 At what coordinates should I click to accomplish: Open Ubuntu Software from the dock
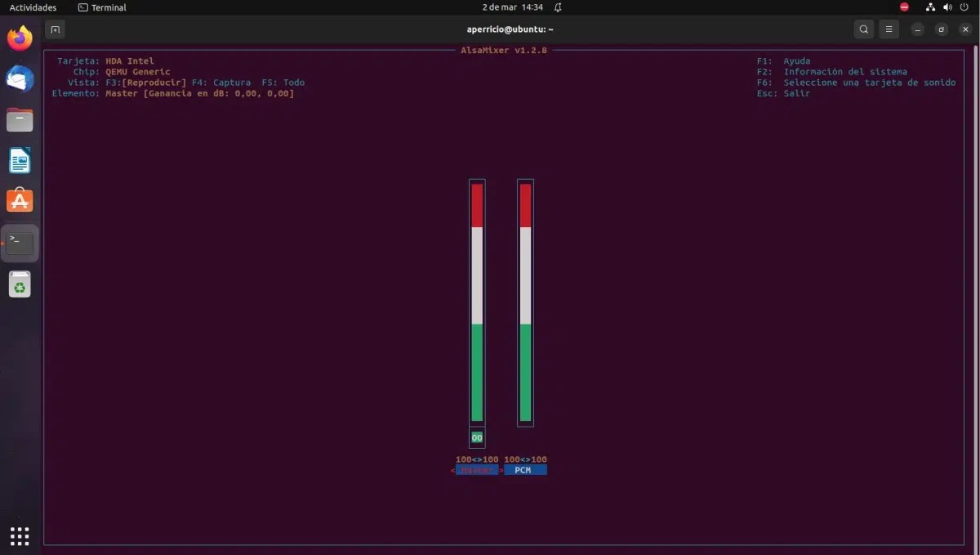pos(19,199)
